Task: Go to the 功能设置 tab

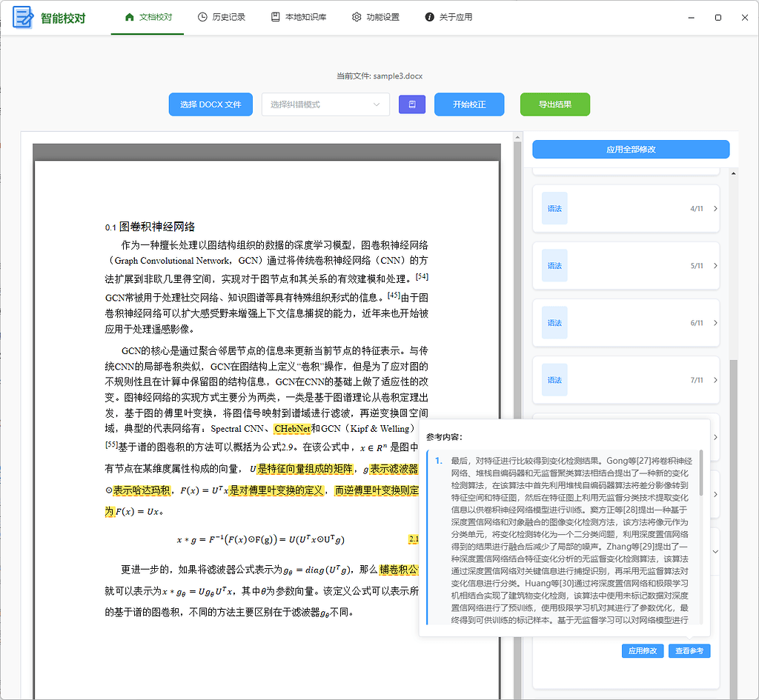Action: pos(376,18)
